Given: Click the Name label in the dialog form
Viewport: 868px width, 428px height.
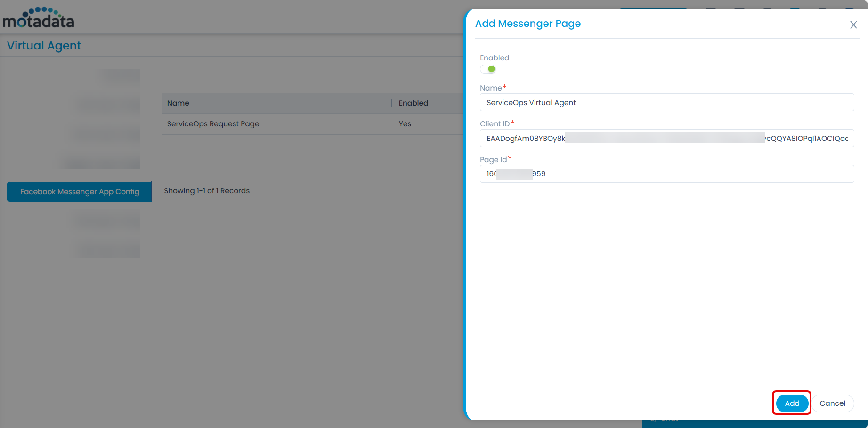Looking at the screenshot, I should 490,88.
